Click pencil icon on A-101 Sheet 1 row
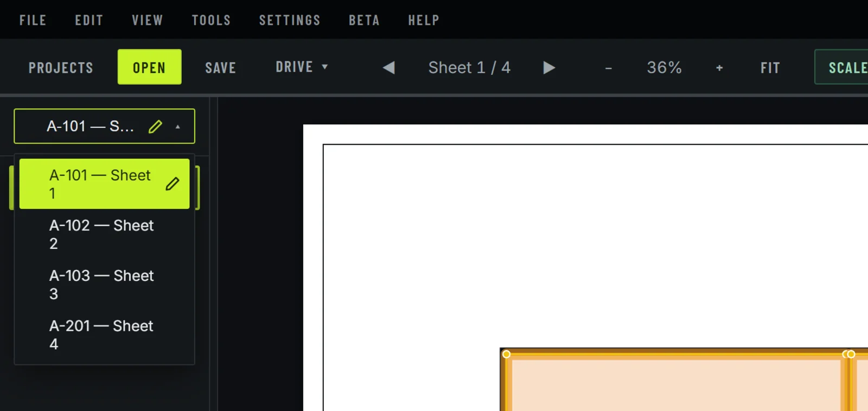 (x=173, y=184)
